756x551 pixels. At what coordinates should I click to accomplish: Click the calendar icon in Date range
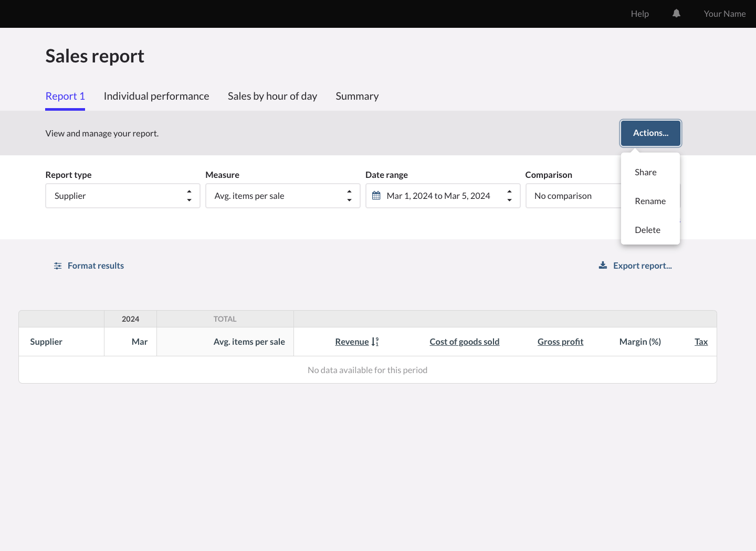376,196
